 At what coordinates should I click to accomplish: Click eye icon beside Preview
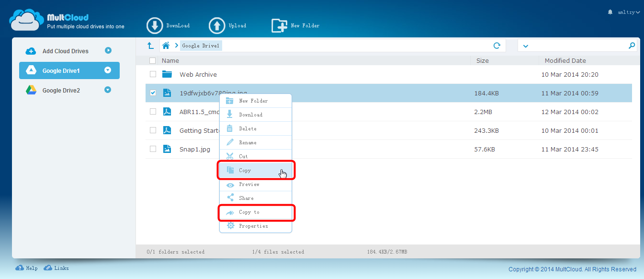[230, 185]
